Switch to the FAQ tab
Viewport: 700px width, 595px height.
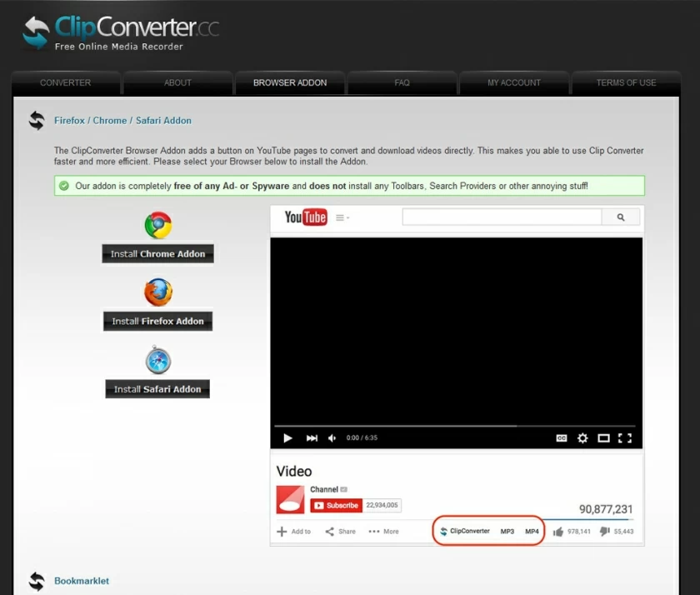402,82
